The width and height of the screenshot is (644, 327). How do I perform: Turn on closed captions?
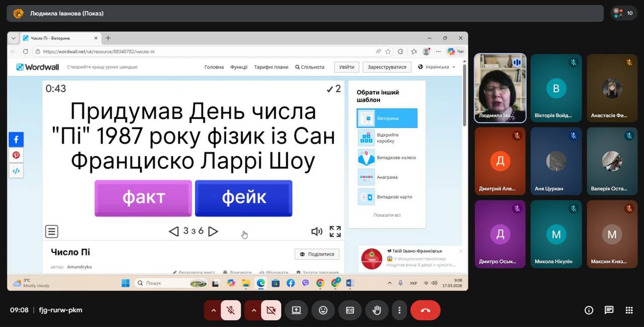pos(350,310)
